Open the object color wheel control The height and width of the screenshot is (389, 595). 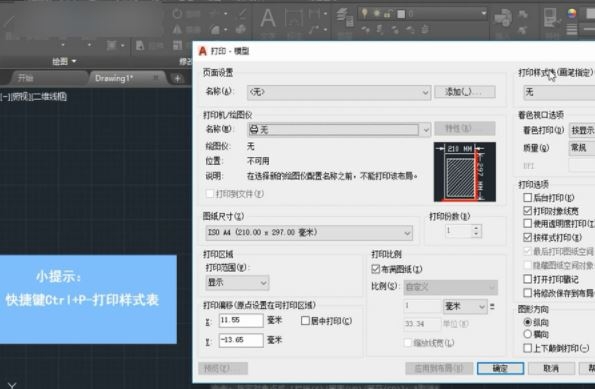(x=572, y=13)
